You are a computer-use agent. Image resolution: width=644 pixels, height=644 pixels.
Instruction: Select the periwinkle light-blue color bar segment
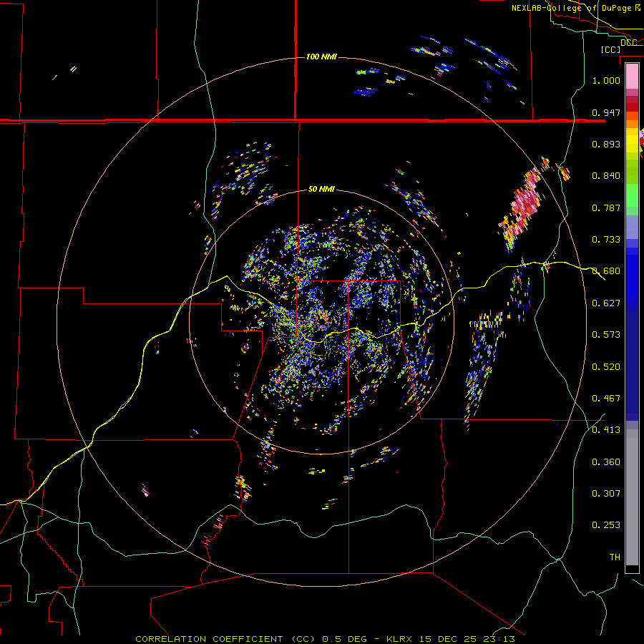click(632, 227)
